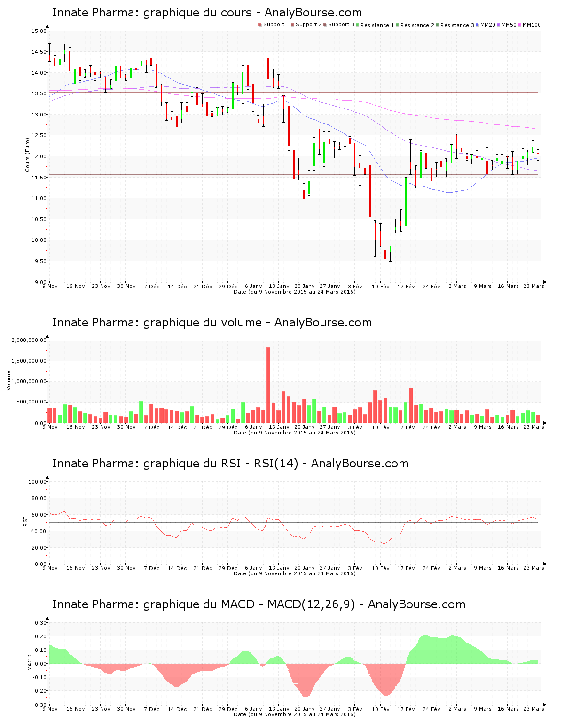Click the MM20 legend entry
The height and width of the screenshot is (728, 564).
(x=486, y=25)
